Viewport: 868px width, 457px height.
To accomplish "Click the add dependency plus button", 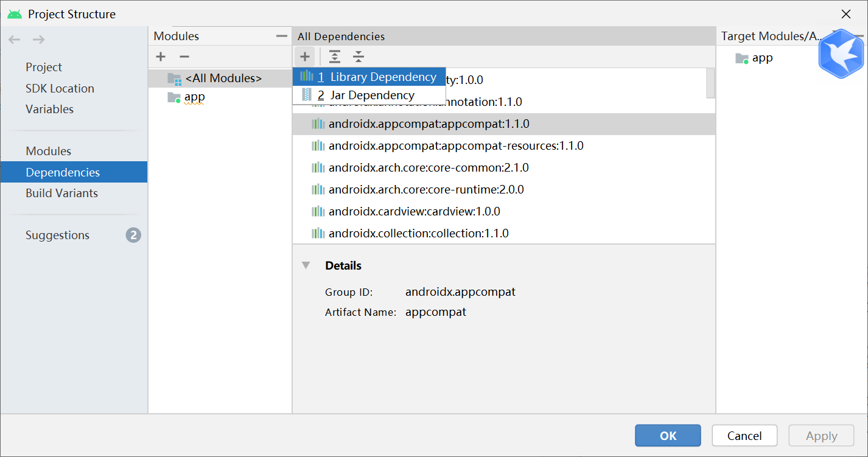I will [305, 57].
